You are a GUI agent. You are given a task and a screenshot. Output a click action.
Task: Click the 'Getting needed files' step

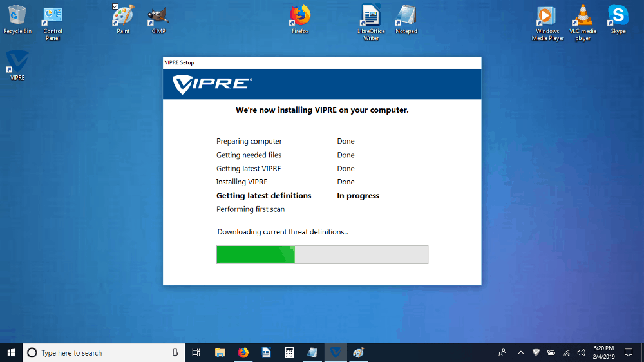(249, 155)
